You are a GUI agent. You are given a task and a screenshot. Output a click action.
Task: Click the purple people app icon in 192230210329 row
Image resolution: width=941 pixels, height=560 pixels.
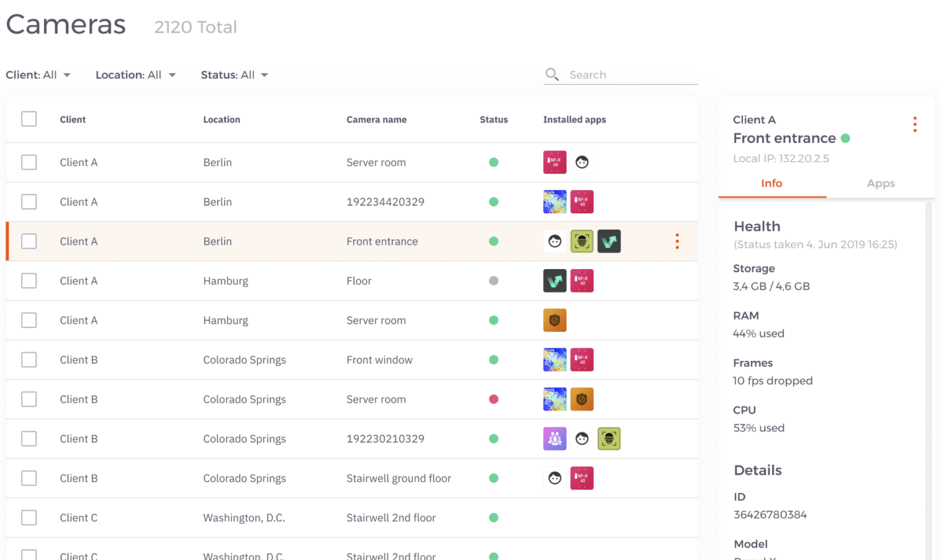coord(555,439)
